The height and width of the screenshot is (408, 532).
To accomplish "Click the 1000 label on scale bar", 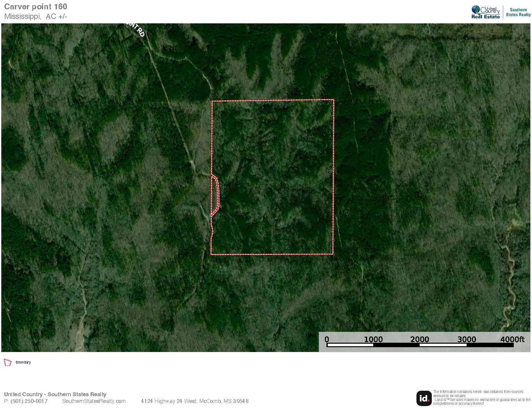I will pos(373,339).
